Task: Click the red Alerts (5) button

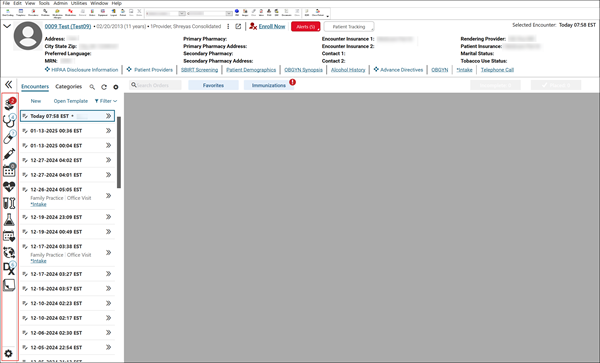Action: click(306, 27)
